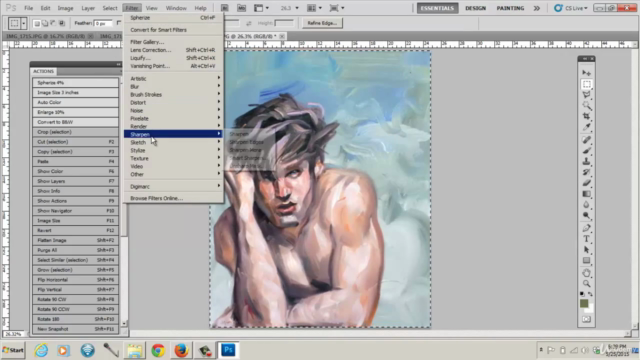Open the Noise filter submenu
This screenshot has width=640, height=360.
pos(173,110)
